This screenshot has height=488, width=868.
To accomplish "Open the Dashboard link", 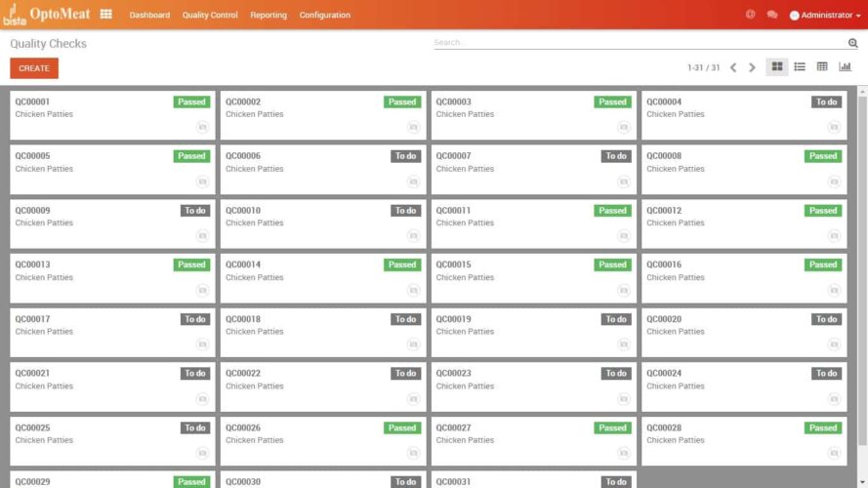I will 149,15.
